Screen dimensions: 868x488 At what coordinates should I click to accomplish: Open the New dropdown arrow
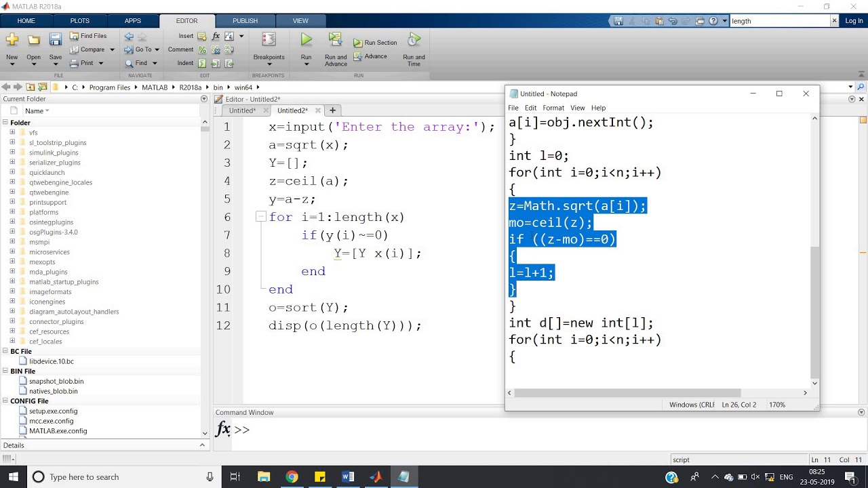[x=12, y=64]
